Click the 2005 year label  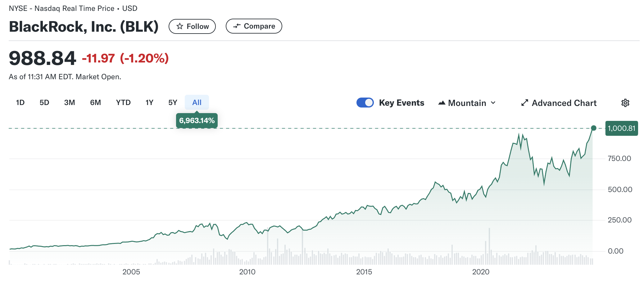[131, 272]
